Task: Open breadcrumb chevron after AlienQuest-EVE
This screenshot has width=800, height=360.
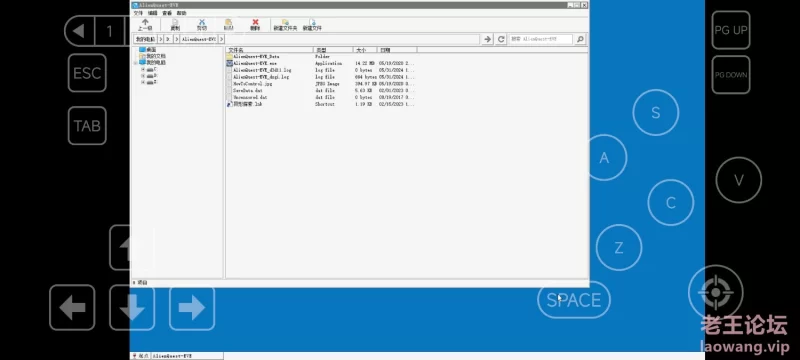Action: click(221, 39)
